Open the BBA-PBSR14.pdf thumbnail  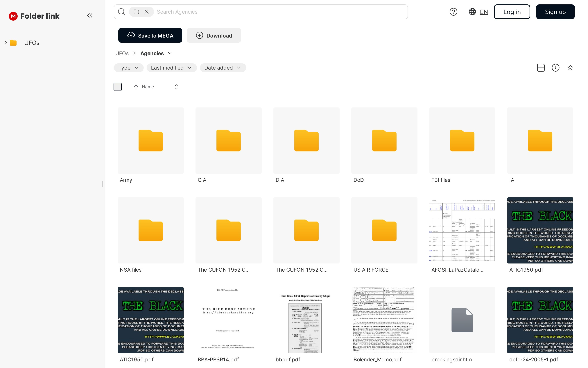pyautogui.click(x=228, y=320)
